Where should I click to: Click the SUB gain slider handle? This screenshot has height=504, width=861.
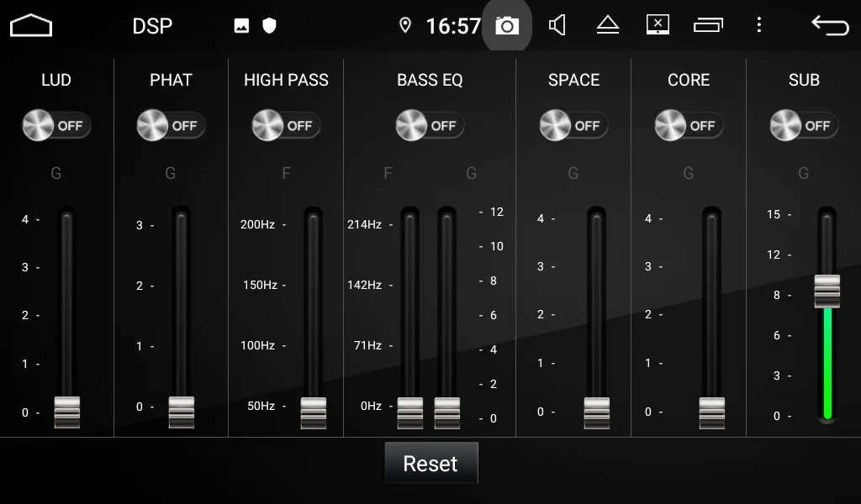pyautogui.click(x=827, y=291)
